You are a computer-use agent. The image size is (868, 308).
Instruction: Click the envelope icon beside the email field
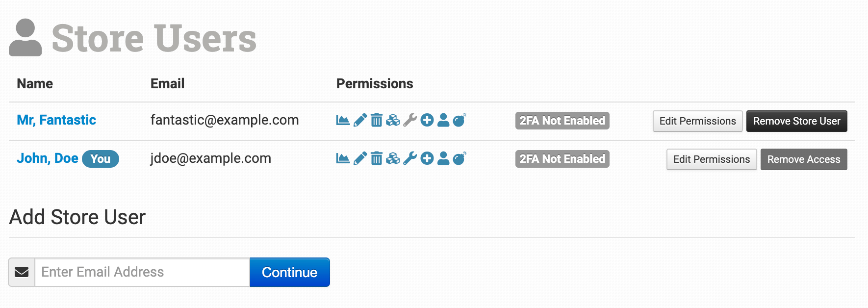click(22, 272)
